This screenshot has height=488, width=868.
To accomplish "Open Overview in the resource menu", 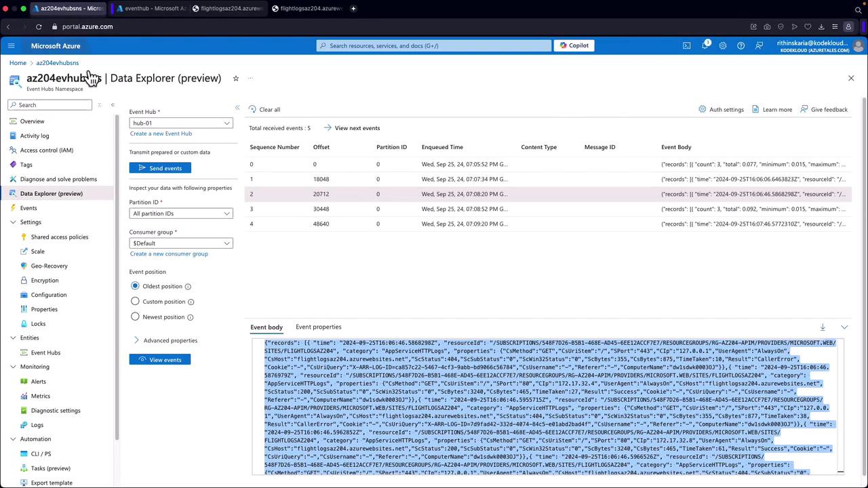I will 32,121.
